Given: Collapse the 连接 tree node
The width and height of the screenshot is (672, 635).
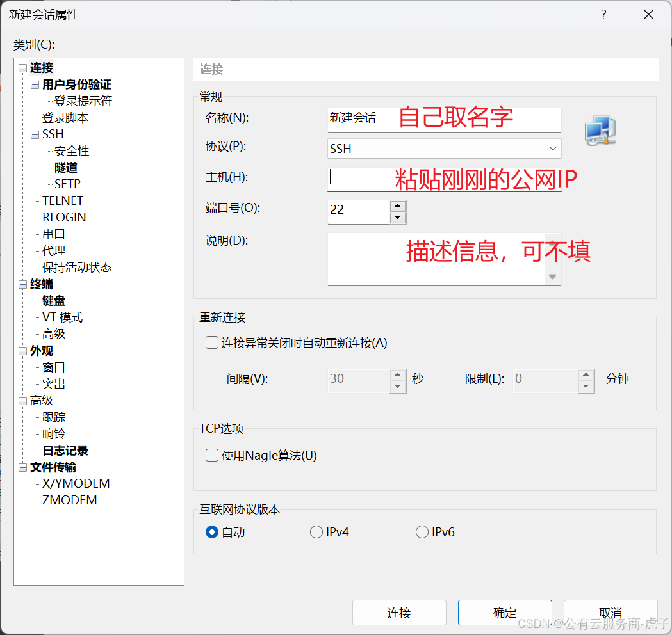Looking at the screenshot, I should [22, 68].
